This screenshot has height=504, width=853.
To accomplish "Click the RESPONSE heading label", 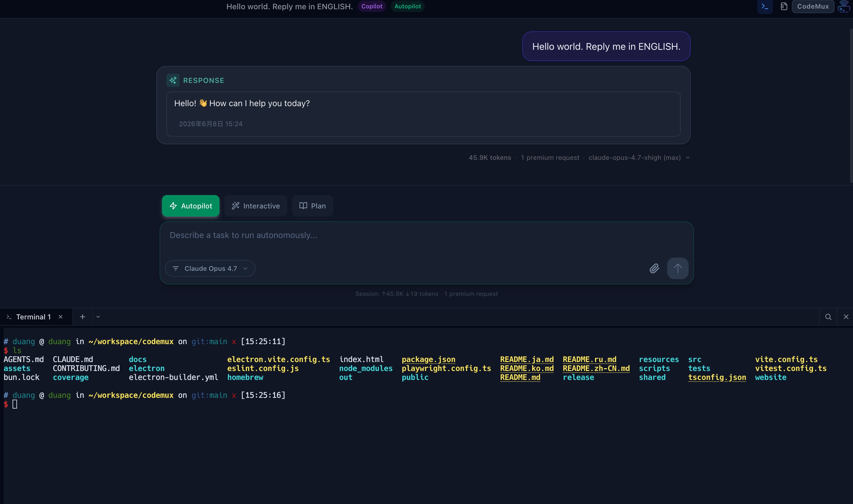I will [204, 81].
